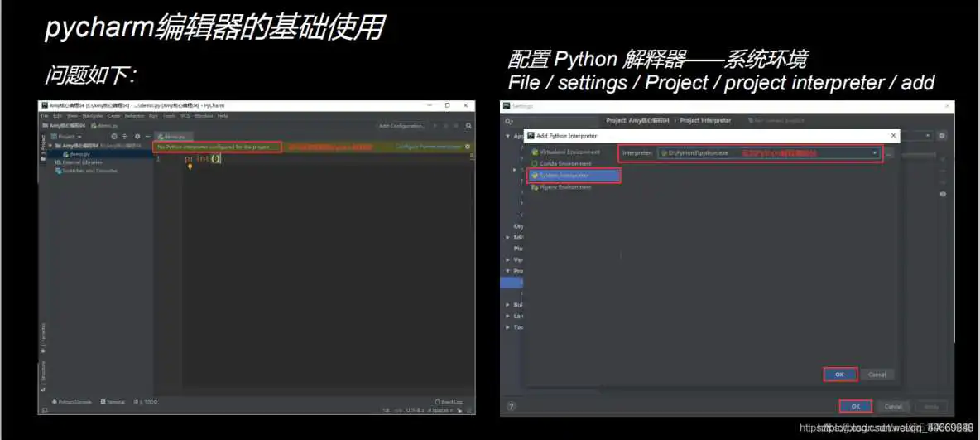Click 4 spaces indent setting in status bar

coord(440,410)
